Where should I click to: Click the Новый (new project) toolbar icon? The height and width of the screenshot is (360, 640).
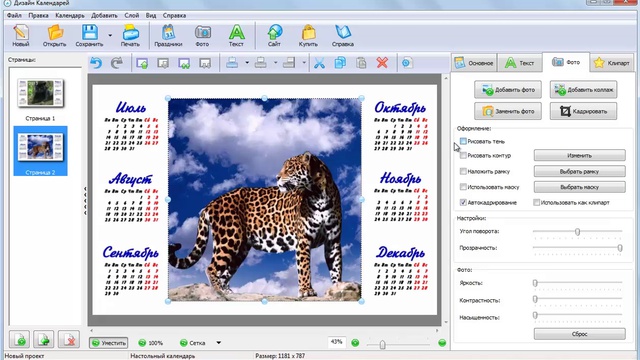[x=20, y=35]
